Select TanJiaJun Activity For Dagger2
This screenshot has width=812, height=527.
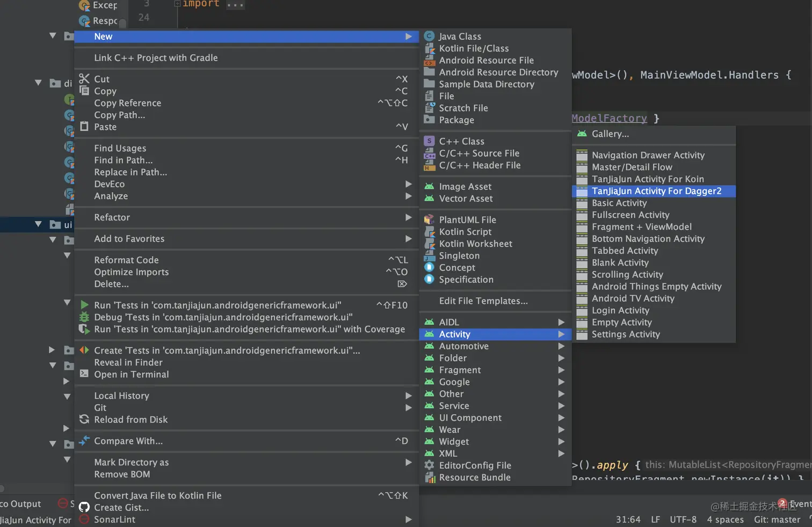click(656, 191)
